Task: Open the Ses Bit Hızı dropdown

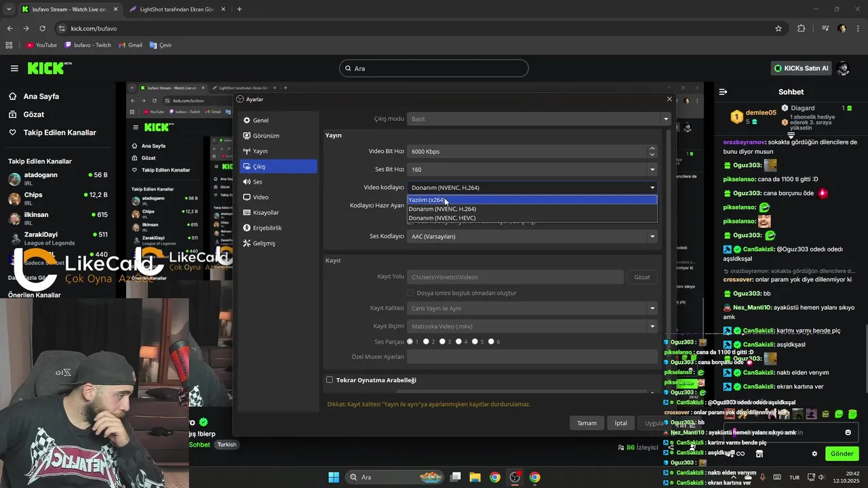Action: [532, 169]
